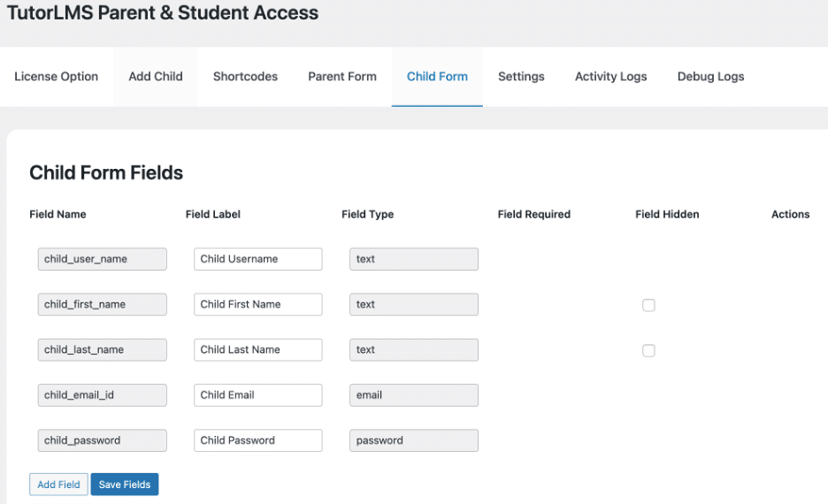Focus the child_first_name field name input
Screen dimensions: 828x504
click(103, 304)
